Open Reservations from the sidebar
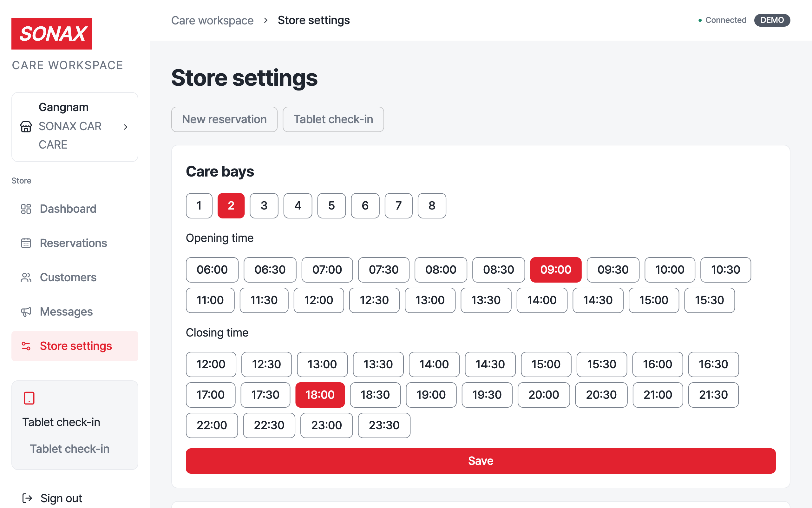This screenshot has width=812, height=508. tap(75, 243)
